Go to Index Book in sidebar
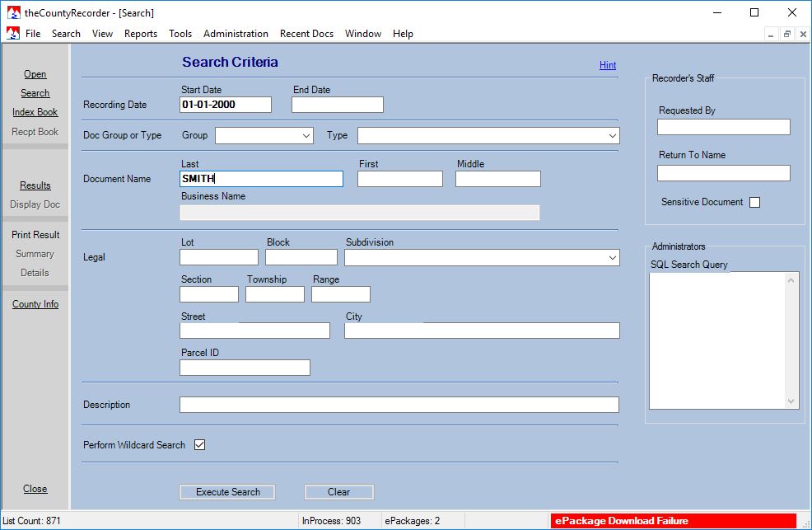Viewport: 812px width, 530px height. tap(35, 112)
